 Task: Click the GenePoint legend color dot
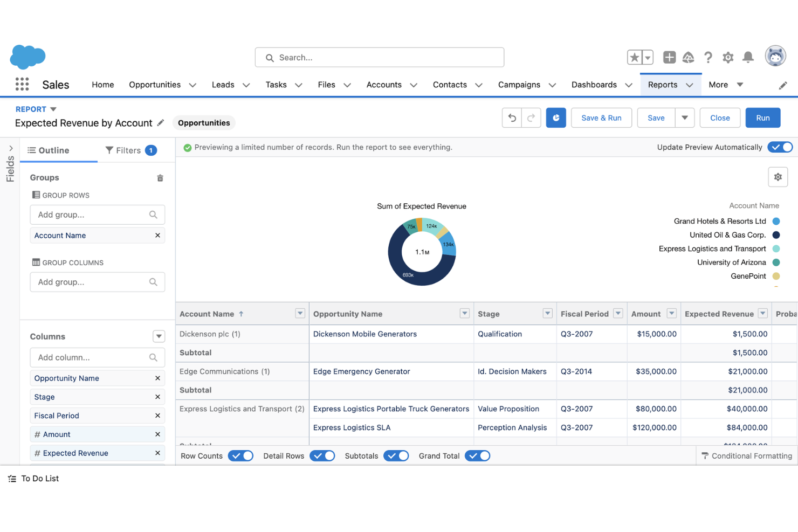(x=775, y=276)
